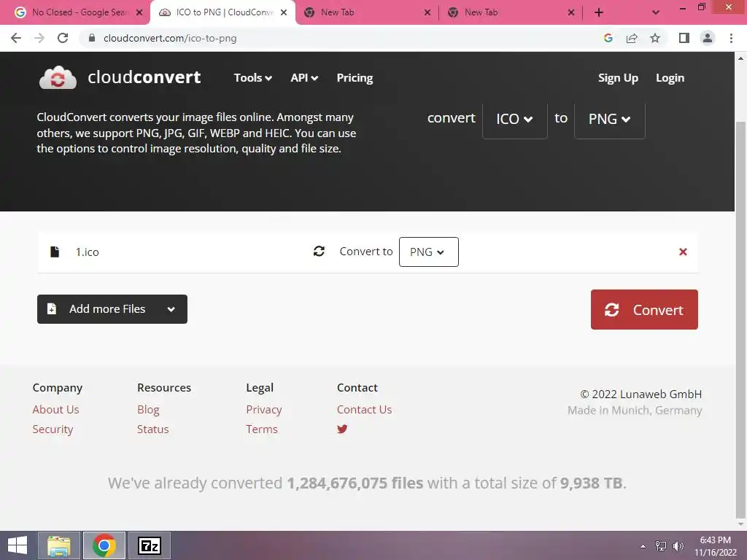747x560 pixels.
Task: Switch to the first New Tab
Action: click(x=367, y=12)
